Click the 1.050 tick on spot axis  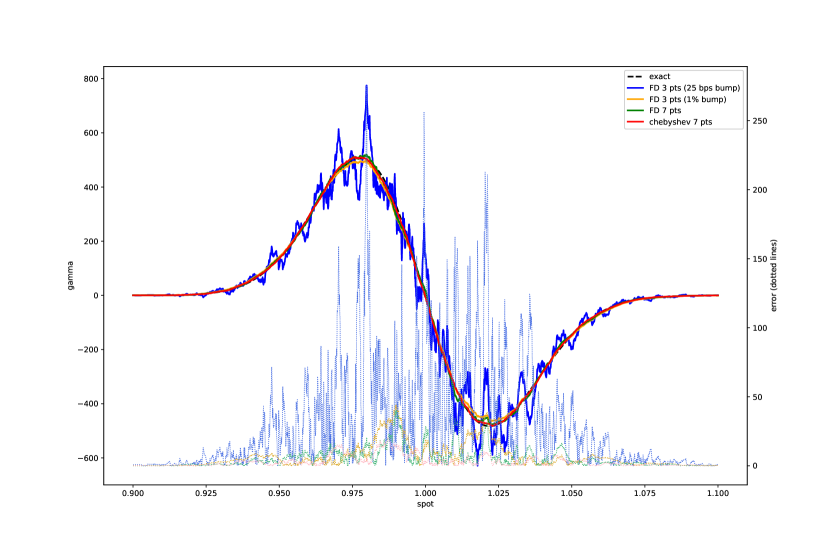(x=572, y=493)
